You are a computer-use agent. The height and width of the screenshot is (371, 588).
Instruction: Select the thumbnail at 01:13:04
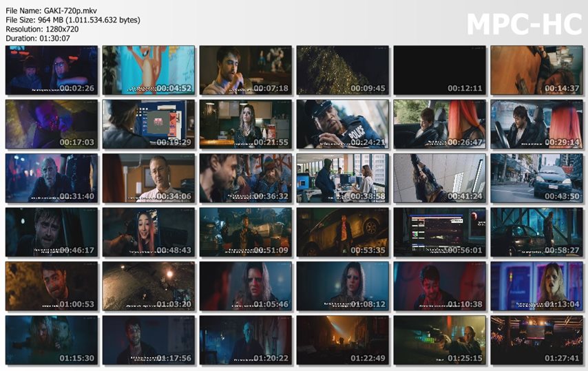point(537,286)
